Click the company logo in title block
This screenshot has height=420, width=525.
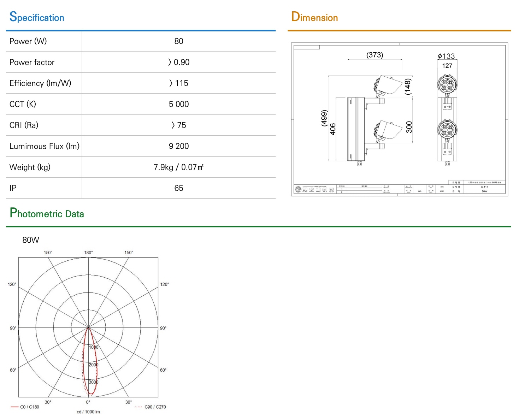click(x=299, y=190)
